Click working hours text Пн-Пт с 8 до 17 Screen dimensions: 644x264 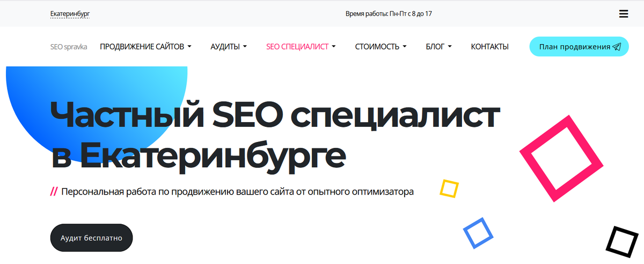tap(411, 14)
